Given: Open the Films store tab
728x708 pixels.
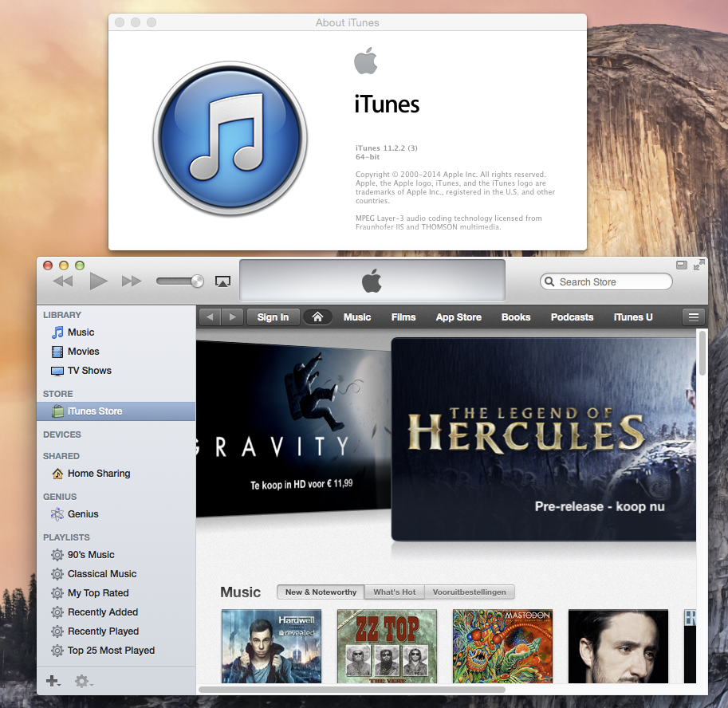Looking at the screenshot, I should (403, 317).
